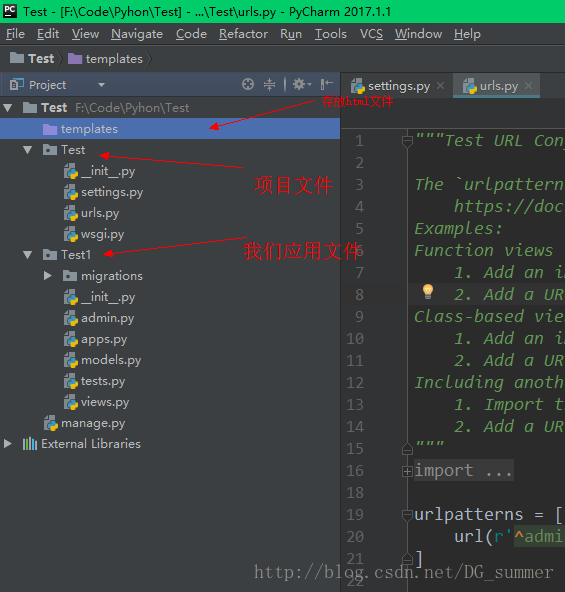
Task: Click the manage.py Python file icon
Action: click(x=51, y=423)
